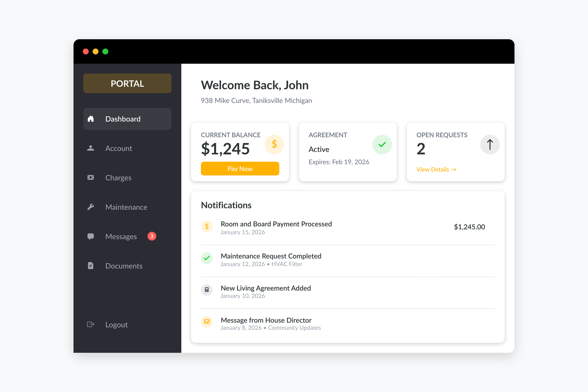Click the envelope icon for House Director message
The image size is (588, 392).
(x=207, y=322)
